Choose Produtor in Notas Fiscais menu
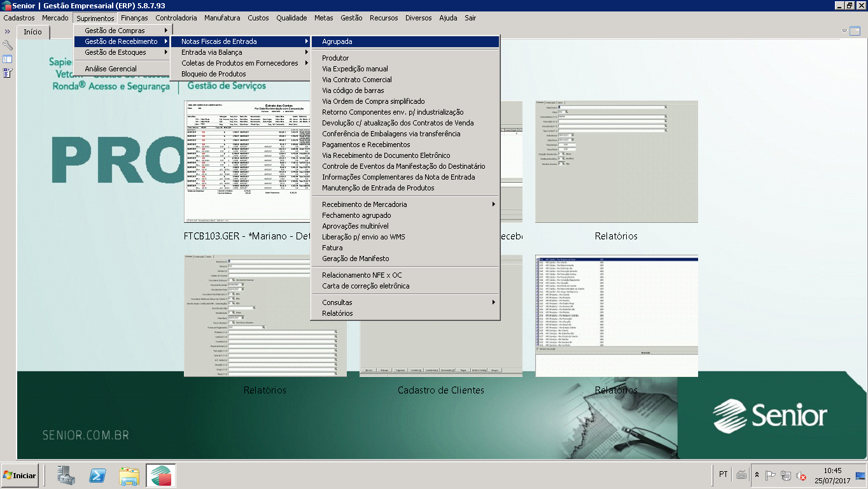 (x=405, y=58)
